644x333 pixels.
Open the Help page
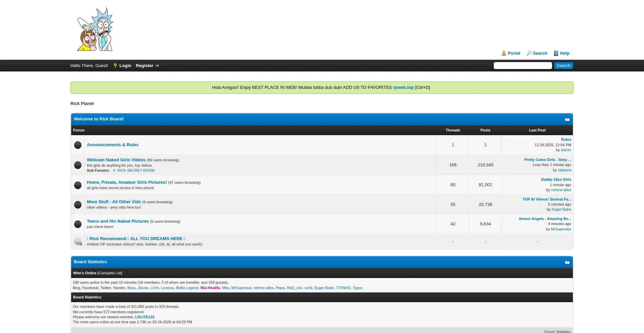[x=565, y=53]
